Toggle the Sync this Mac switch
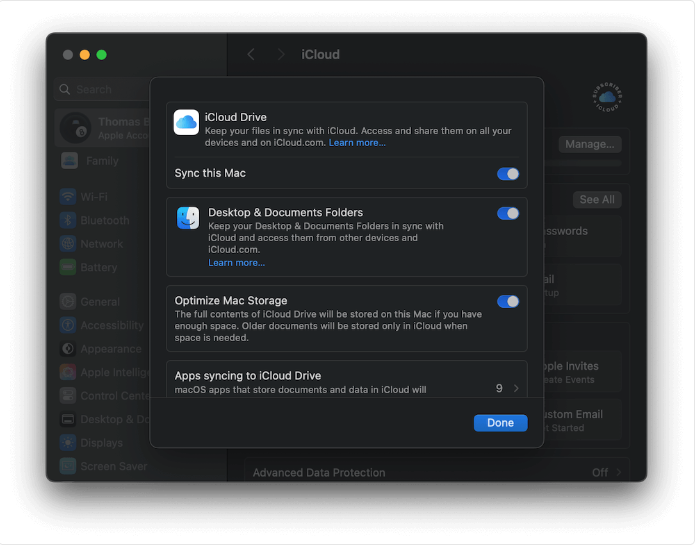 (508, 174)
